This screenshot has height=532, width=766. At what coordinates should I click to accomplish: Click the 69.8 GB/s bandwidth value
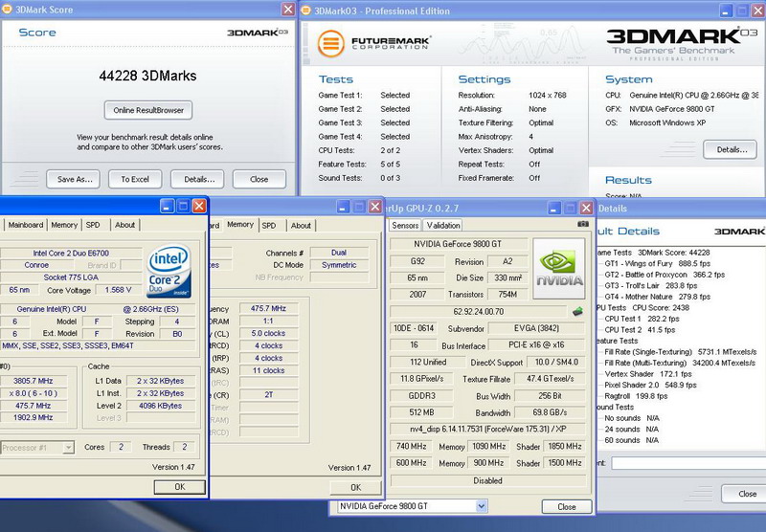550,412
